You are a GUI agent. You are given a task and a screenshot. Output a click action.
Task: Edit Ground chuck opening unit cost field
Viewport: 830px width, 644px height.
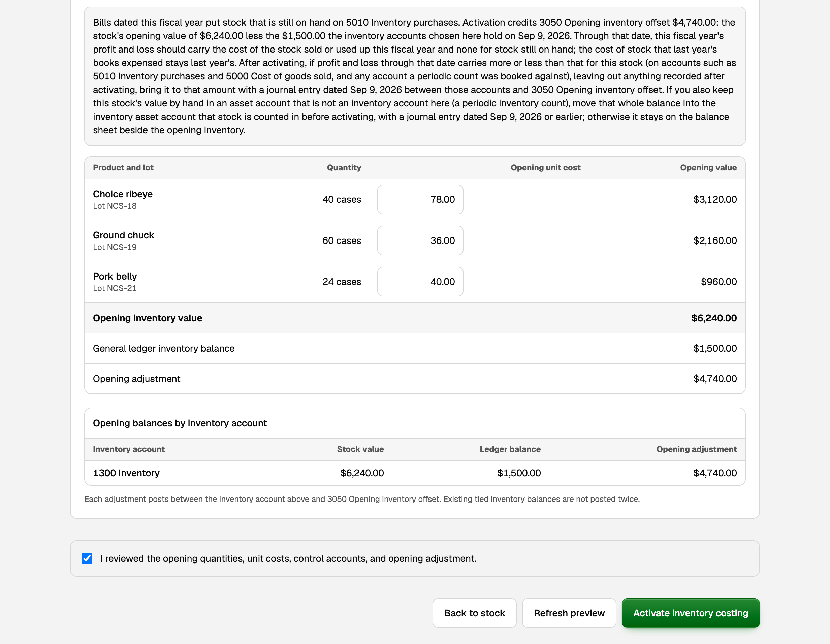420,240
